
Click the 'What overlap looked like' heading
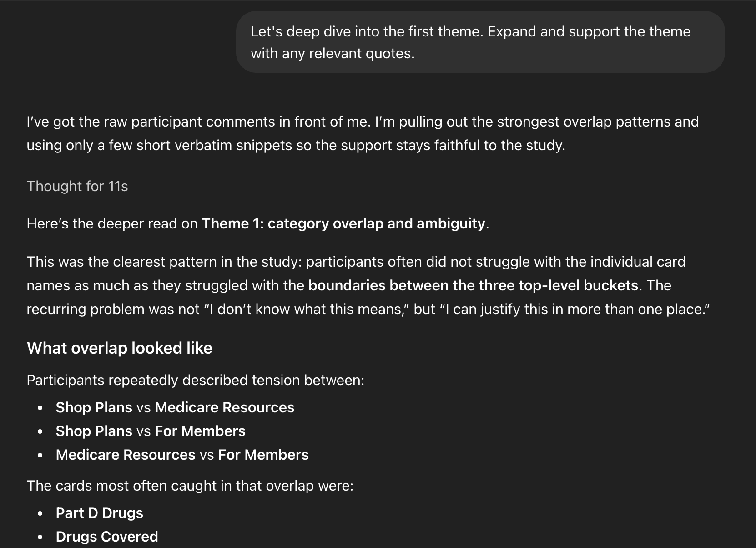120,348
